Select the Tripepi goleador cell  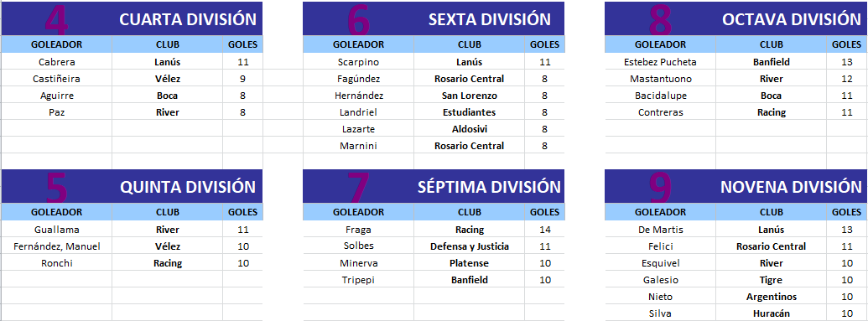[x=358, y=280]
